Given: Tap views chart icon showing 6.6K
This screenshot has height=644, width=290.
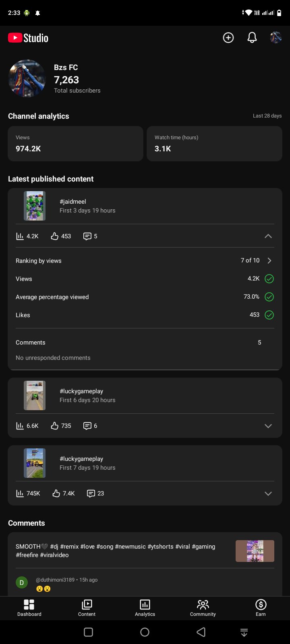Looking at the screenshot, I should 20,426.
